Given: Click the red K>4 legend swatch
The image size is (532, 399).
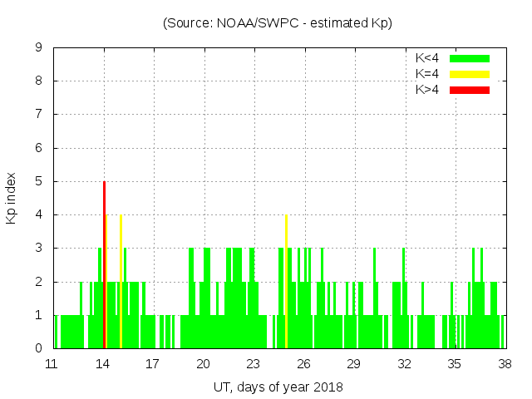Looking at the screenshot, I should pos(470,90).
